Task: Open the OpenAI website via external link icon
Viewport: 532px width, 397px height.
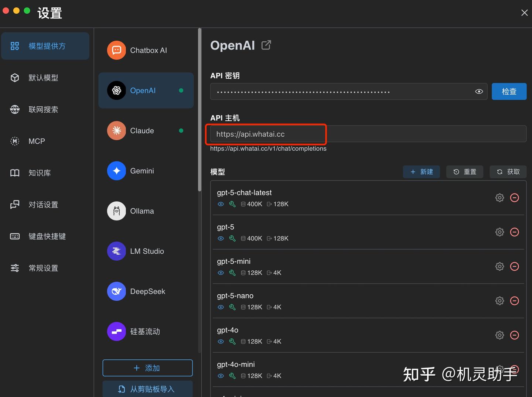Action: click(x=266, y=45)
